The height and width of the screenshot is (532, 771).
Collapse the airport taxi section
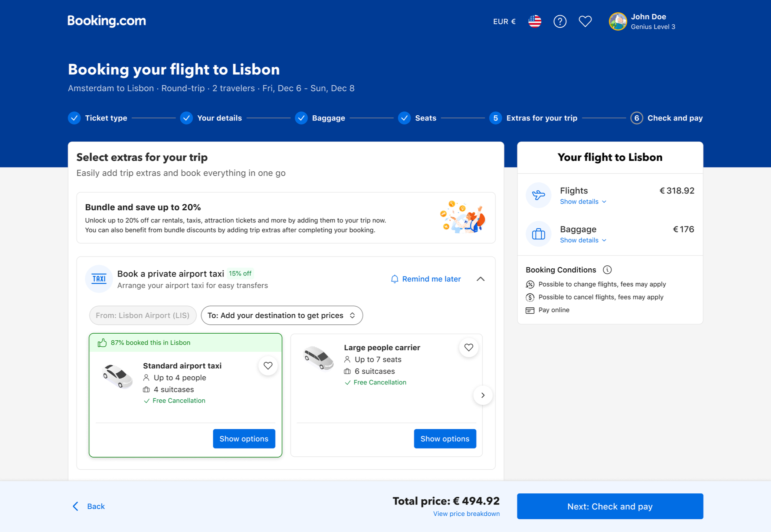coord(480,279)
